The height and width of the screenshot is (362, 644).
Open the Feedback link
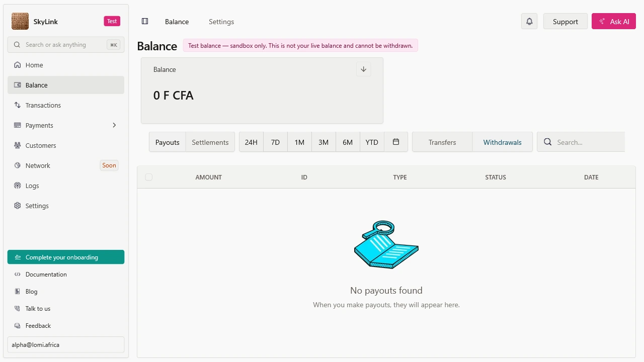[66, 326]
